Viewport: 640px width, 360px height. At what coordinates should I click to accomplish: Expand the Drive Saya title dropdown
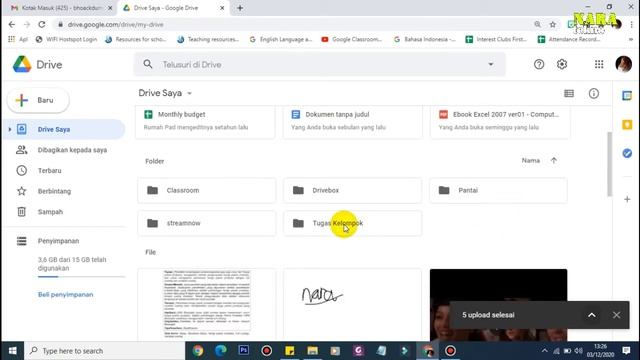(x=189, y=93)
